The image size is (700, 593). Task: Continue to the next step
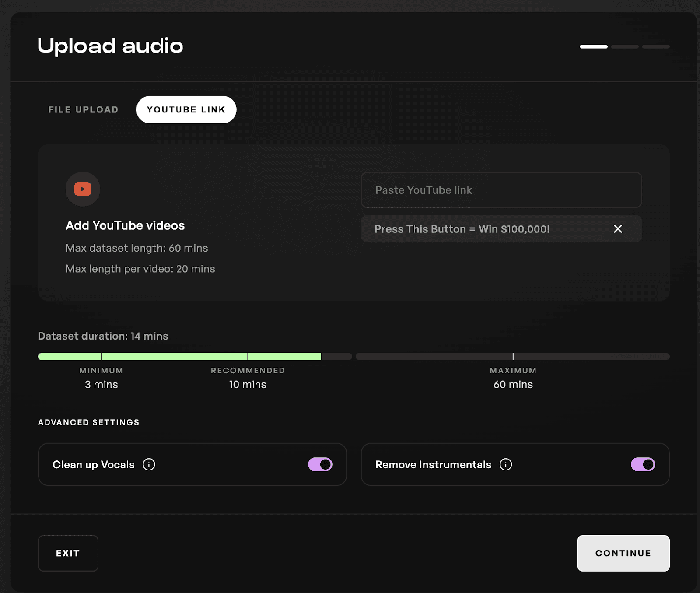(x=623, y=553)
